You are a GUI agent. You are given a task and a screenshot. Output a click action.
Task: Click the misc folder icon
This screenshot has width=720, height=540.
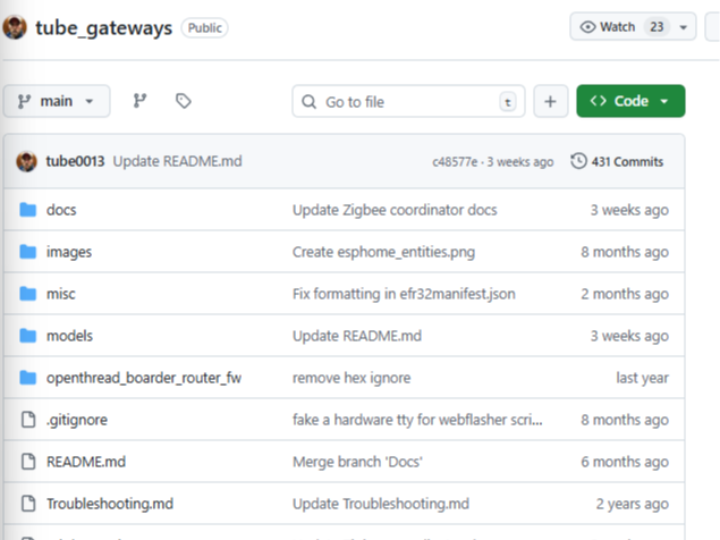click(x=28, y=294)
